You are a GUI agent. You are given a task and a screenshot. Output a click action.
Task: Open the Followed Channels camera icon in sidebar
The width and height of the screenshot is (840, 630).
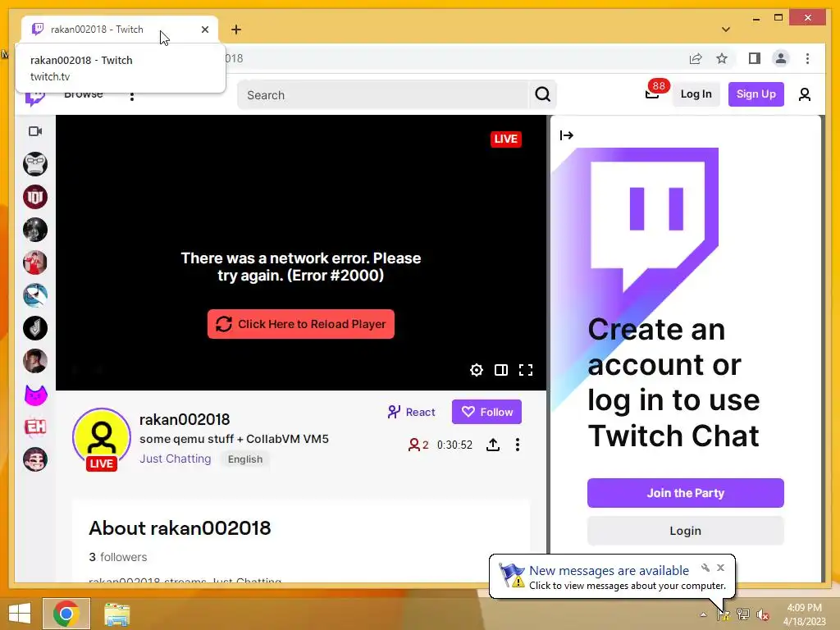click(35, 131)
